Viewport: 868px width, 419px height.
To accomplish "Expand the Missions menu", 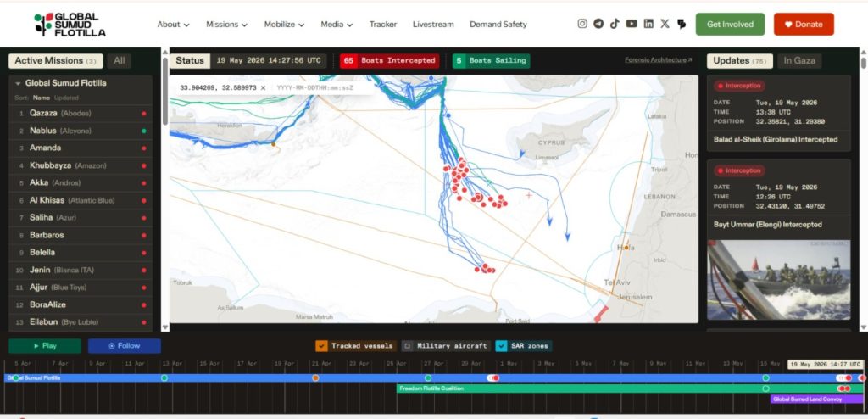I will click(x=226, y=25).
